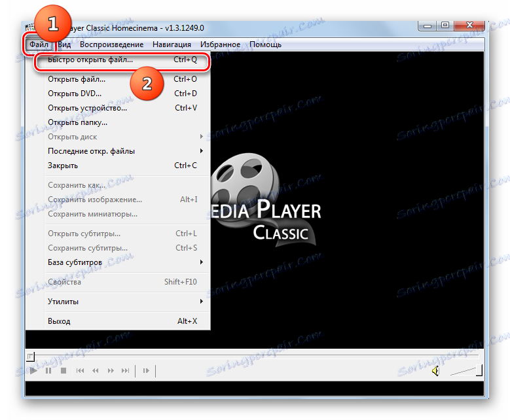This screenshot has width=510, height=420.
Task: Open the Навигация menu
Action: [172, 44]
